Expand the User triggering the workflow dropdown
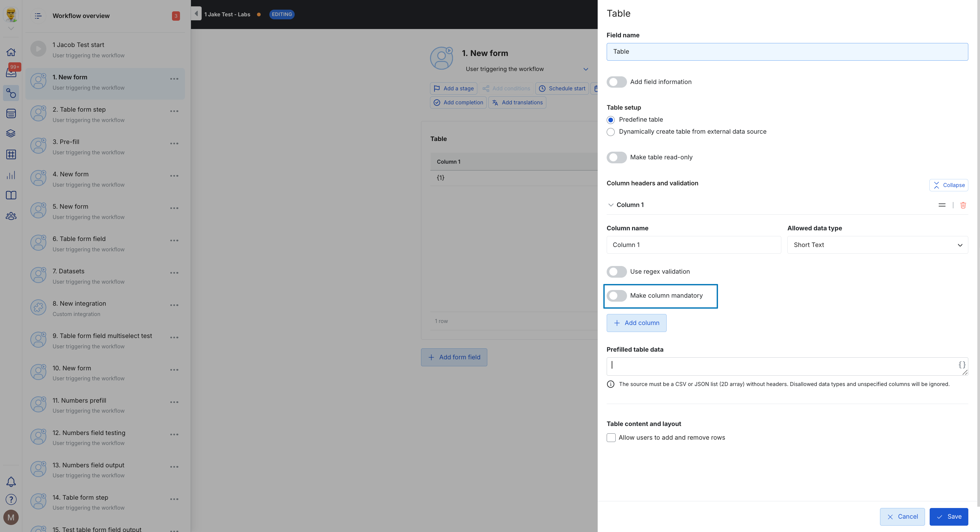The width and height of the screenshot is (980, 532). (585, 69)
